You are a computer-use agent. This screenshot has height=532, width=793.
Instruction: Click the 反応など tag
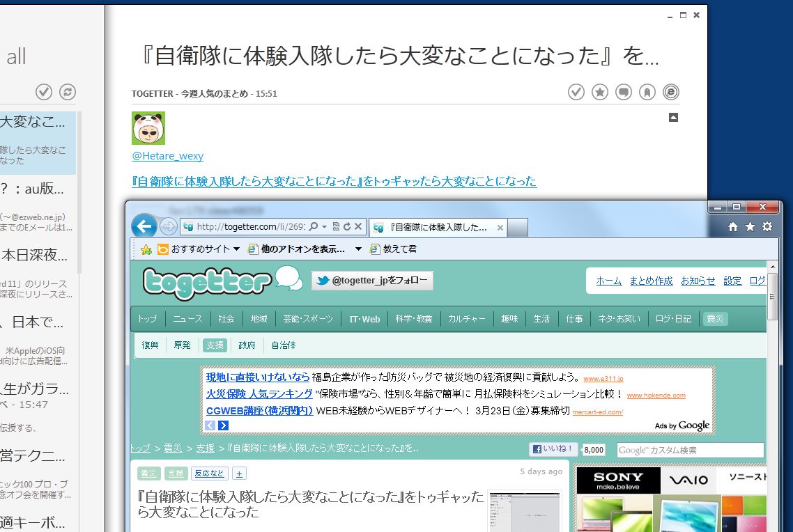click(209, 474)
